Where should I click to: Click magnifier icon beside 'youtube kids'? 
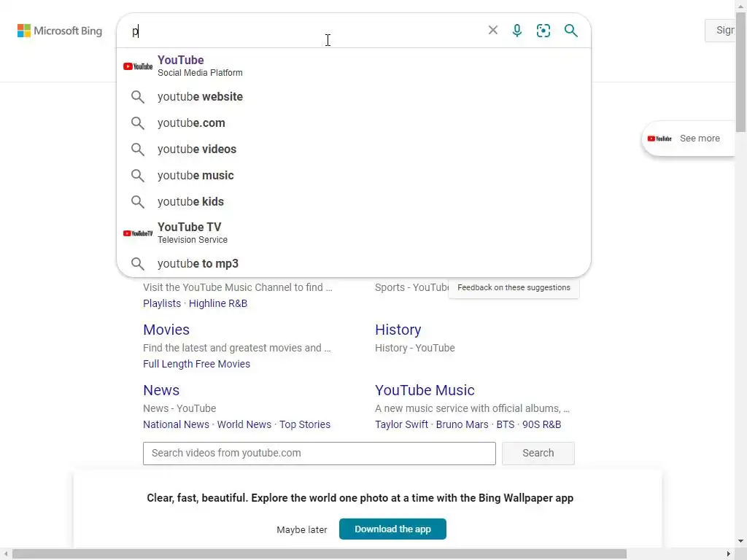coord(138,201)
